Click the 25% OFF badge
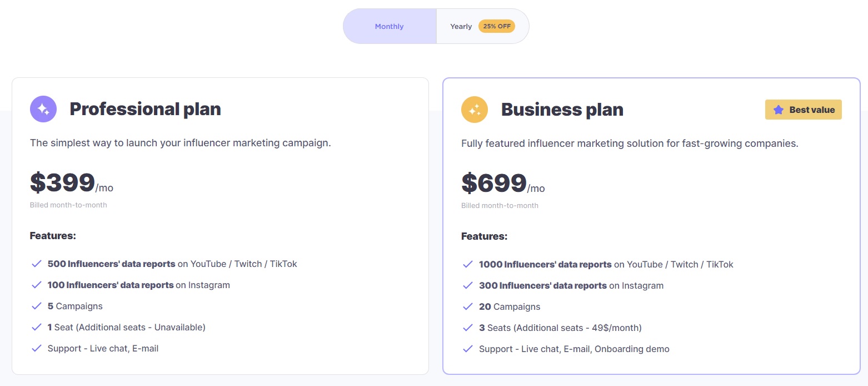The image size is (868, 386). (497, 26)
